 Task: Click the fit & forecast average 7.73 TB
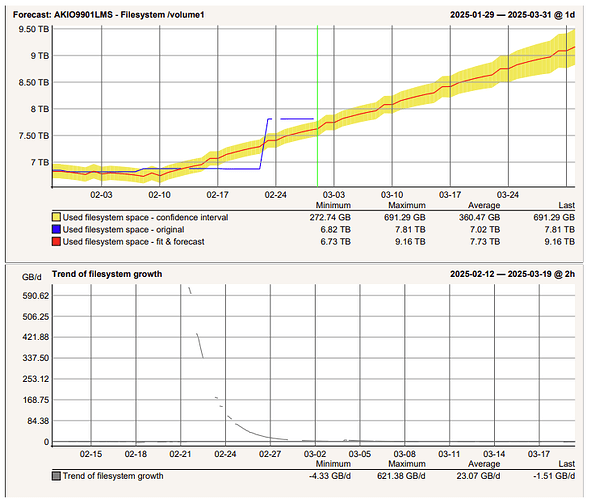(x=485, y=242)
